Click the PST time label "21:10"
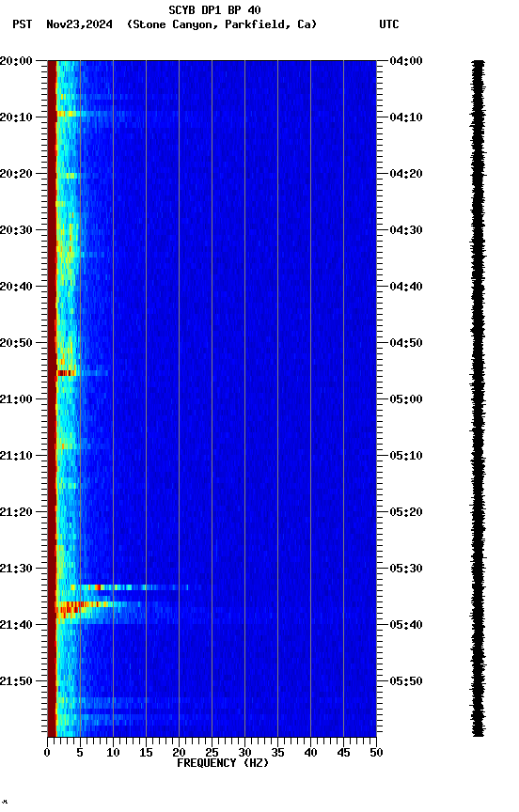 (x=16, y=456)
